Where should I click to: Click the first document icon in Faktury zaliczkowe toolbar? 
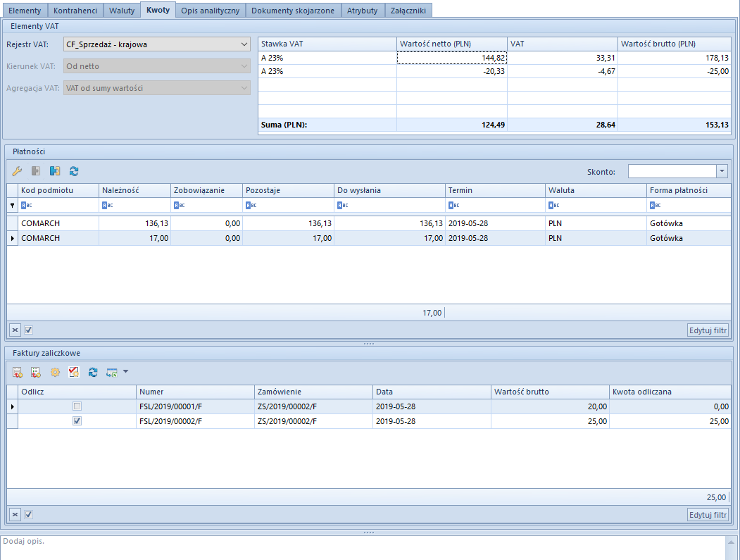tap(18, 373)
